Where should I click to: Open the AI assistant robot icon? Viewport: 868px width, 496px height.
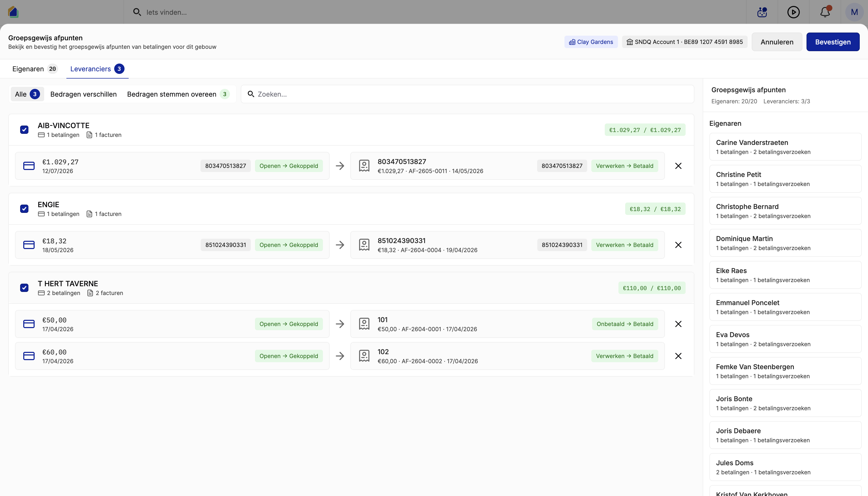click(762, 12)
